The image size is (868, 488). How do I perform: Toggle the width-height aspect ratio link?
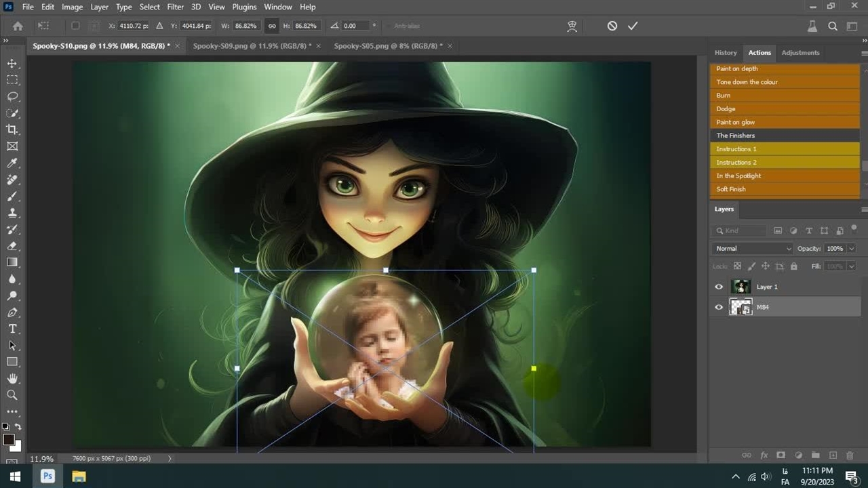pyautogui.click(x=272, y=26)
